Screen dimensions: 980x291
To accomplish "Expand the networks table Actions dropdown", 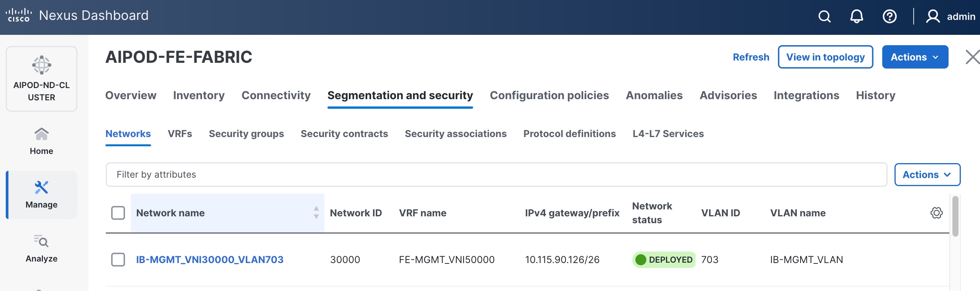I will click(x=927, y=175).
